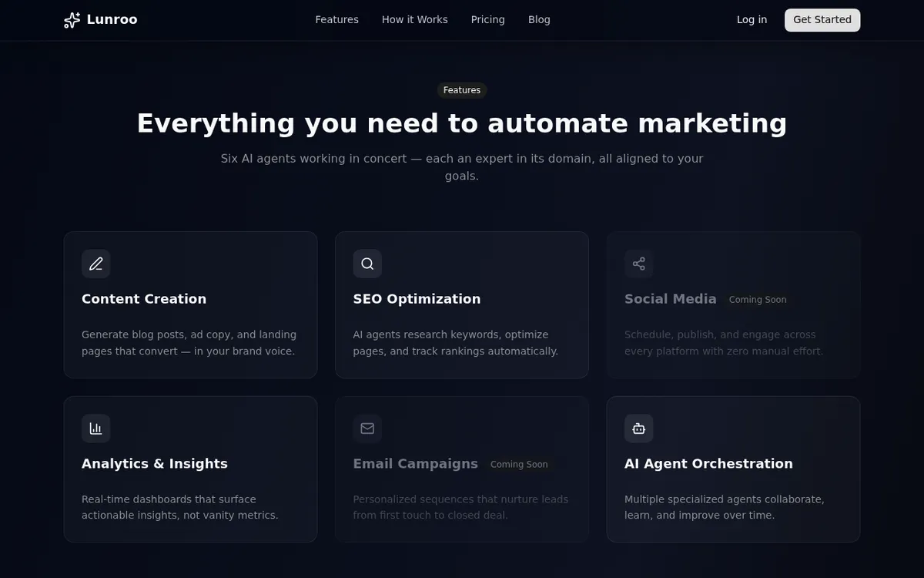Select the Social Media card title

pyautogui.click(x=671, y=299)
